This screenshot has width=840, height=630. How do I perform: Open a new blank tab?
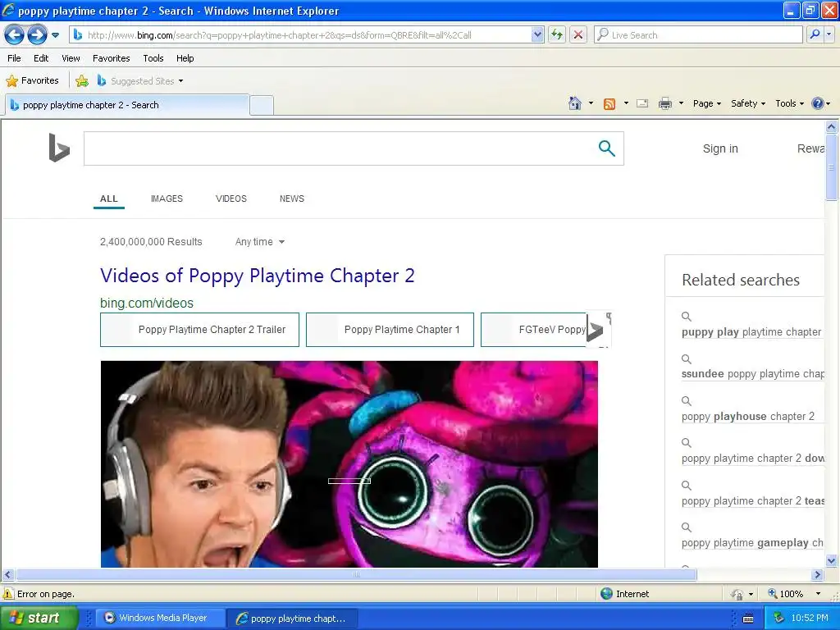[262, 105]
